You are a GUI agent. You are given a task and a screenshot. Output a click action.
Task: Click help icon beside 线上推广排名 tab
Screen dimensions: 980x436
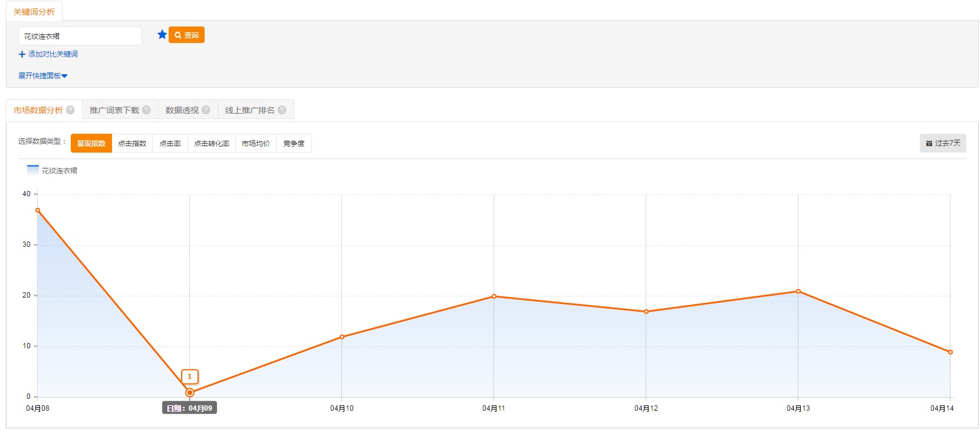[282, 110]
